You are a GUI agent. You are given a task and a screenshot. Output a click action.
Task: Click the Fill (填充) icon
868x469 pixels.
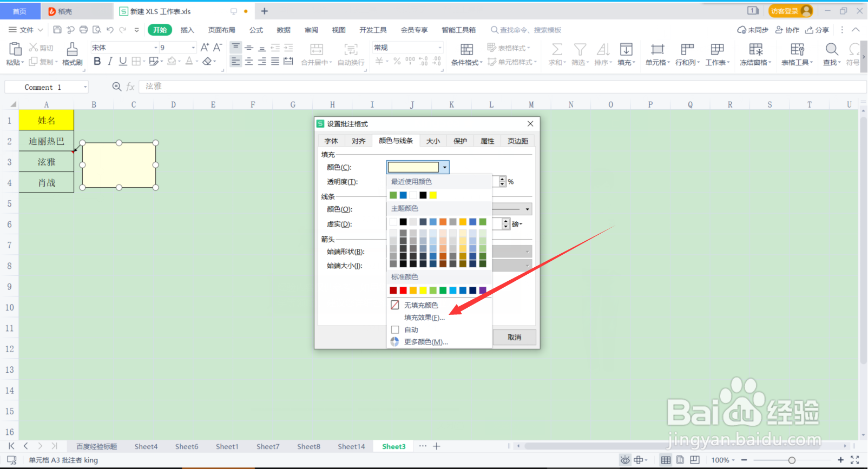[626, 50]
